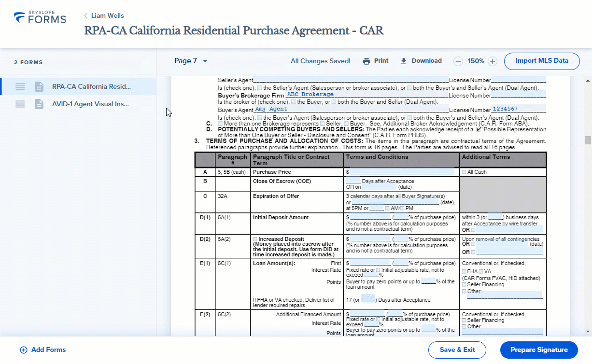The height and width of the screenshot is (364, 592).
Task: Click Prepare Signature
Action: point(539,350)
